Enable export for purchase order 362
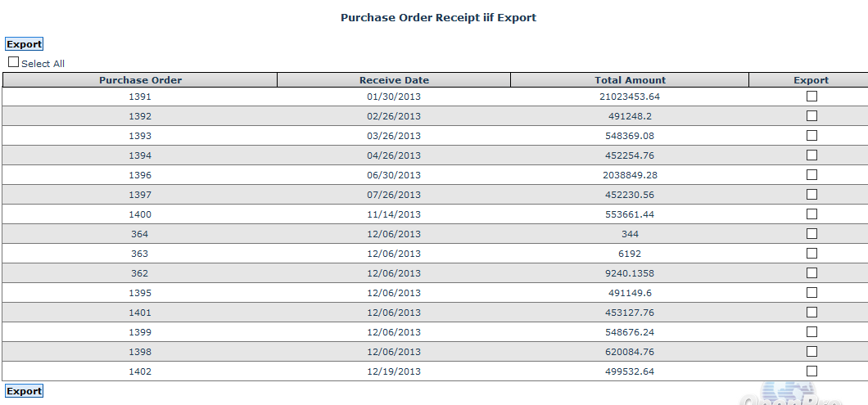Image resolution: width=868 pixels, height=405 pixels. (811, 273)
